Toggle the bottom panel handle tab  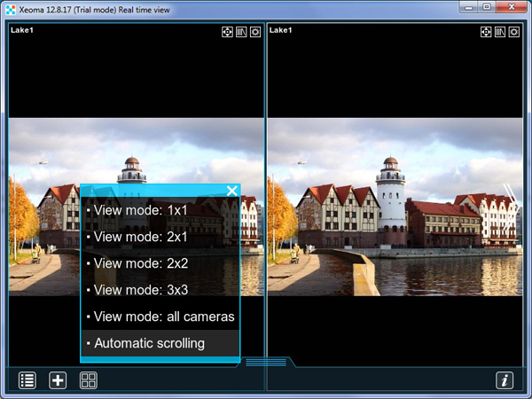pos(266,363)
